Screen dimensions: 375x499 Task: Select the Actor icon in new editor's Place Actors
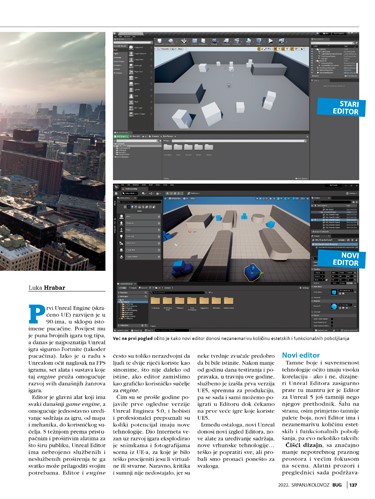[122, 216]
